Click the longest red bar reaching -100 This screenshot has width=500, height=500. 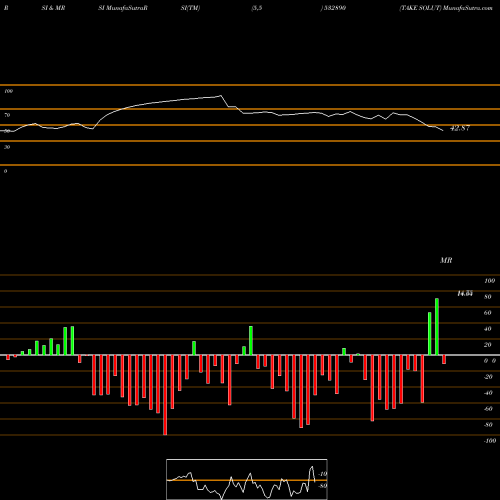[165, 395]
